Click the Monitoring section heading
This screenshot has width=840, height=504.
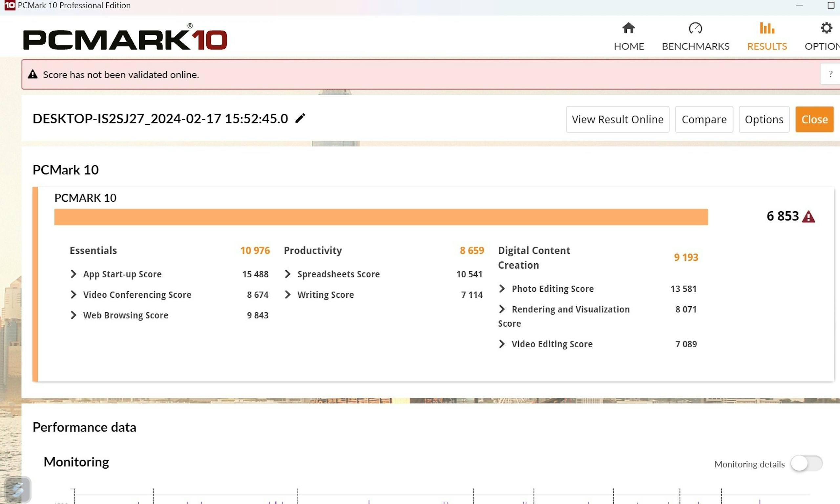[x=76, y=462]
